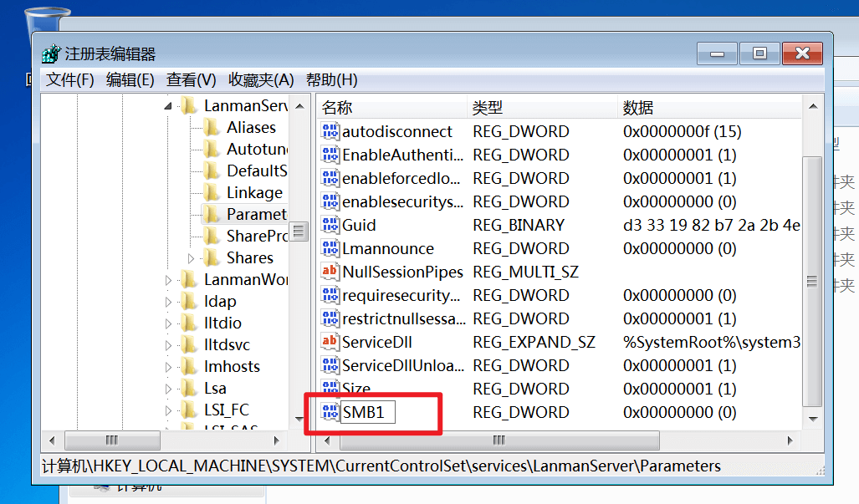Expand the ldap tree node

point(168,302)
